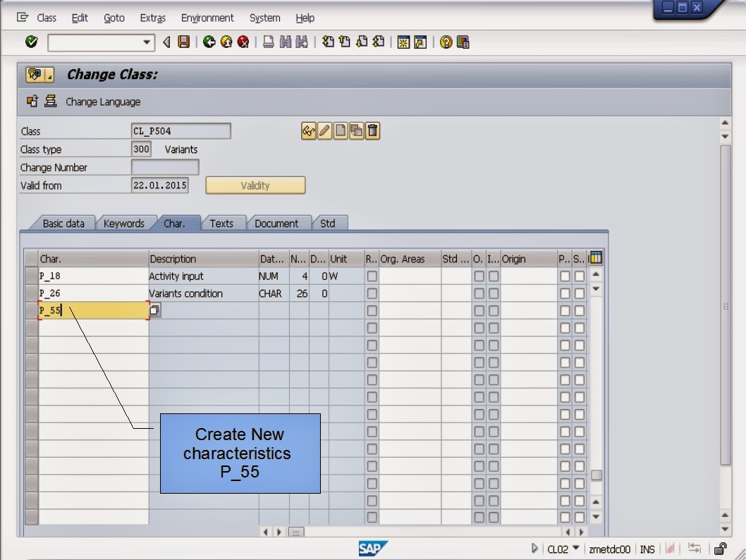Enable the R checkbox for characteristic P_18

(x=371, y=276)
